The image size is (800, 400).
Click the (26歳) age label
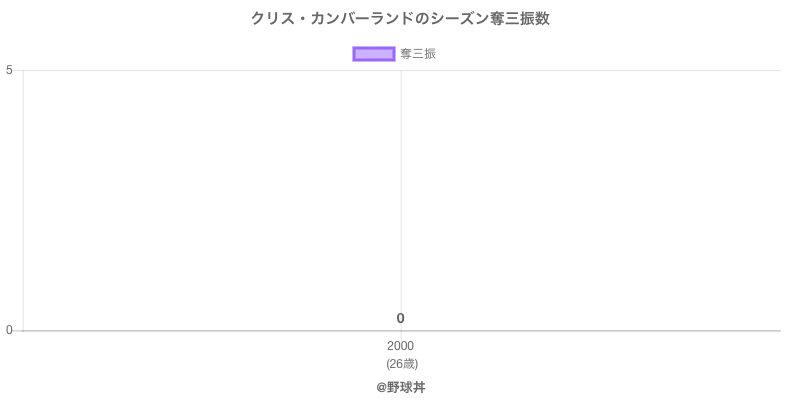(400, 363)
